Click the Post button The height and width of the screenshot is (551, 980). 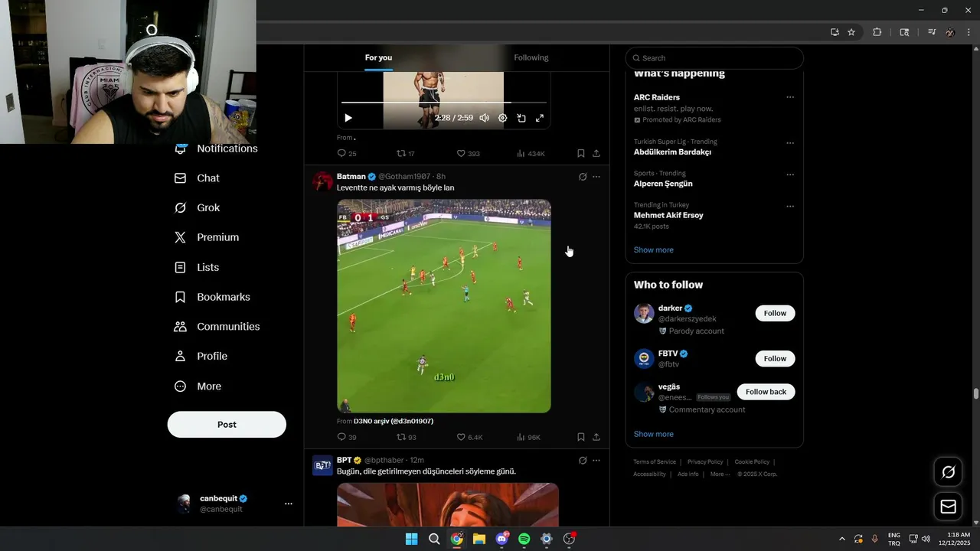point(227,425)
